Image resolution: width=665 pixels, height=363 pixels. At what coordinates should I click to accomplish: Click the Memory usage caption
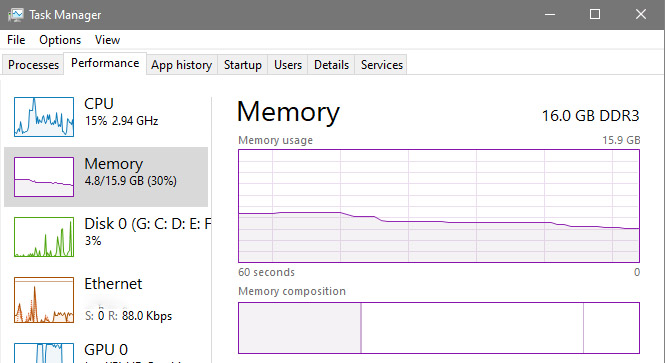275,140
